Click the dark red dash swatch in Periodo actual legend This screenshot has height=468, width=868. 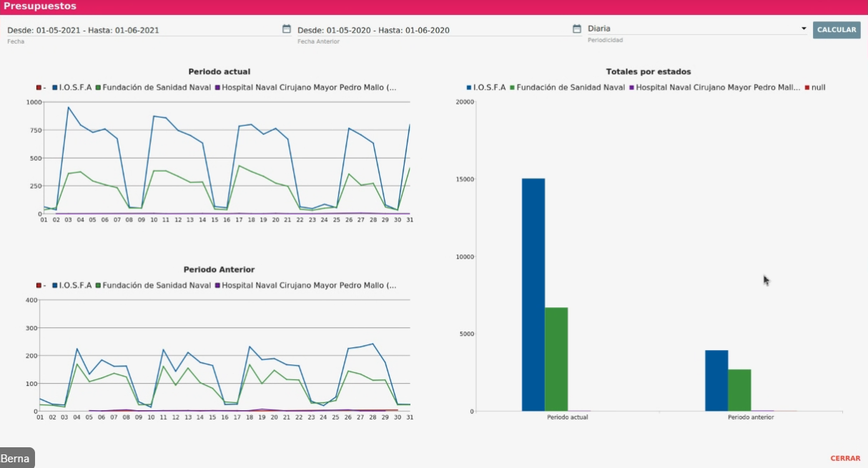[x=39, y=88]
